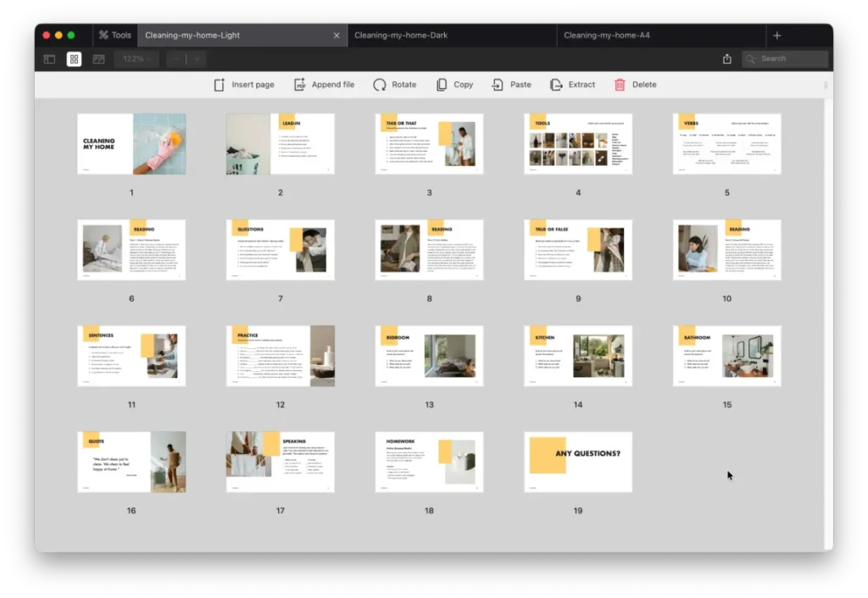
Task: Close the Cleaning-my-home-Light tab
Action: tap(337, 36)
